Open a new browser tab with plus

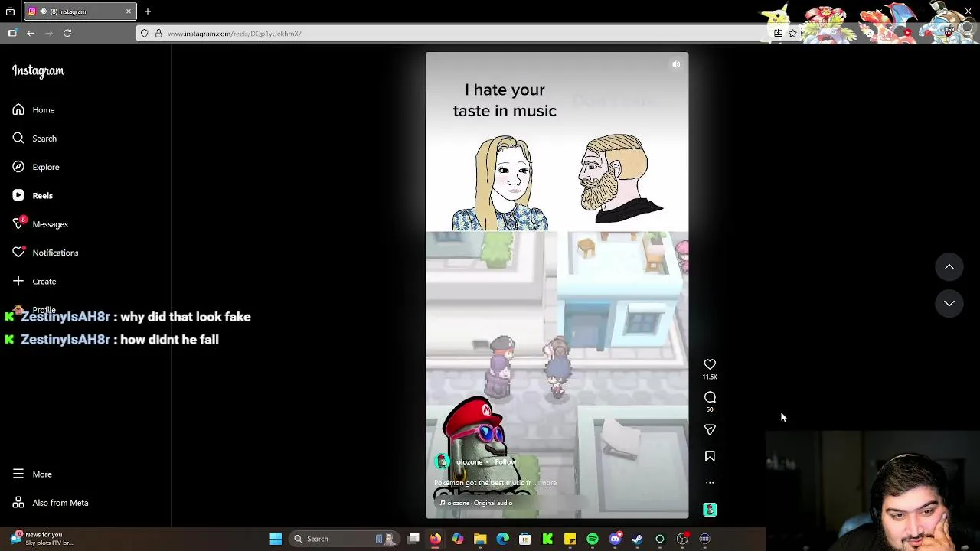[148, 11]
